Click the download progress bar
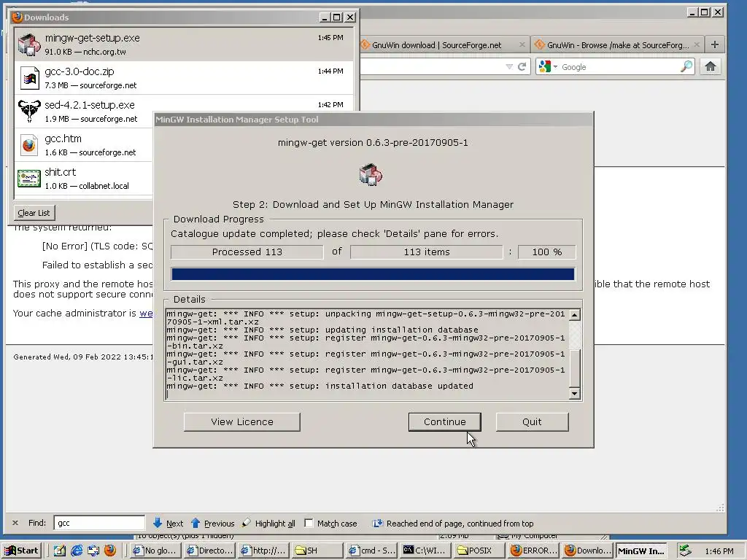Image resolution: width=747 pixels, height=560 pixels. pyautogui.click(x=373, y=274)
